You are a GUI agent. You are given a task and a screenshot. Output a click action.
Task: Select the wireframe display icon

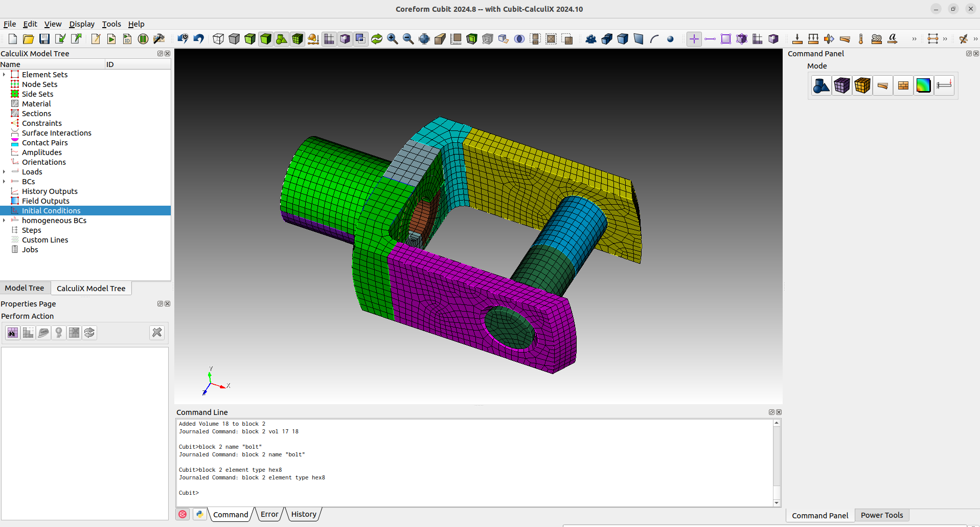click(218, 38)
